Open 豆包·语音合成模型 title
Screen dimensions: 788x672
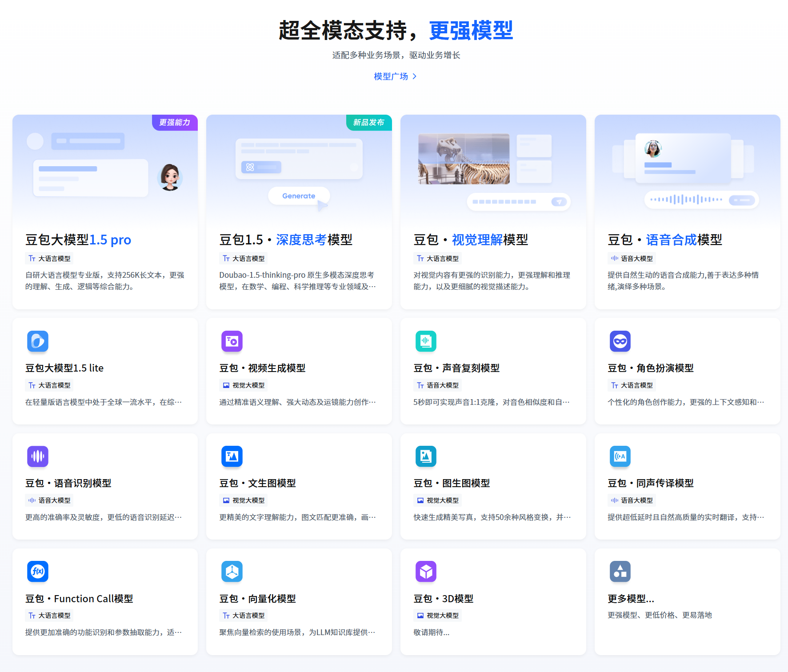click(x=665, y=240)
